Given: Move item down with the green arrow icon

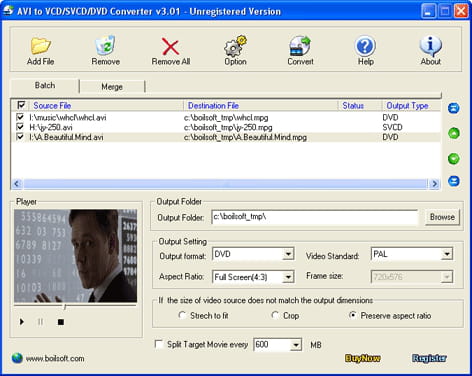Looking at the screenshot, I should pyautogui.click(x=454, y=158).
